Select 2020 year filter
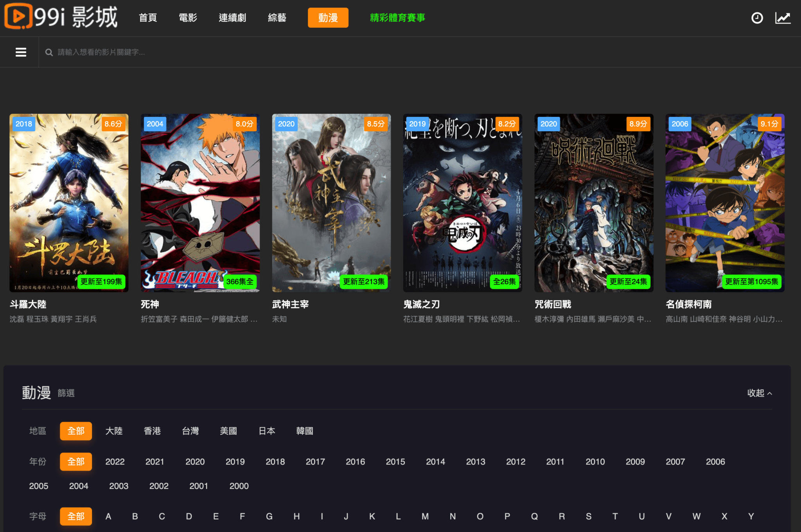This screenshot has height=532, width=801. 195,462
